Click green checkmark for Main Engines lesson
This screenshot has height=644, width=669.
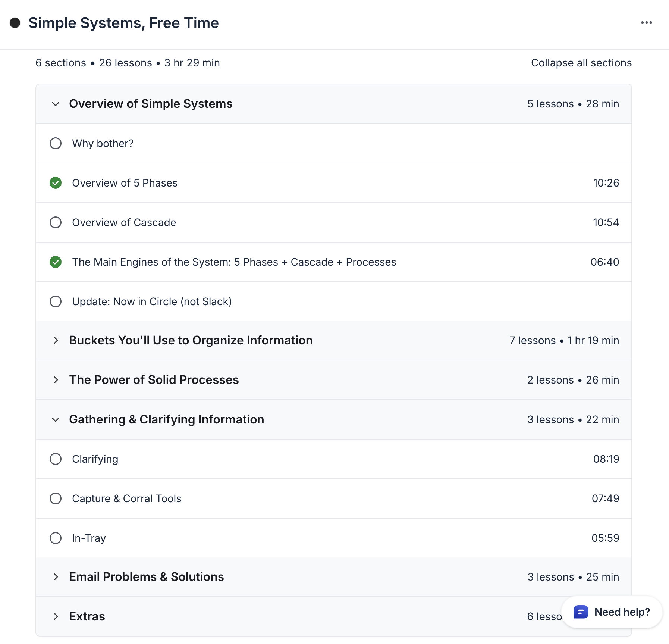(56, 262)
